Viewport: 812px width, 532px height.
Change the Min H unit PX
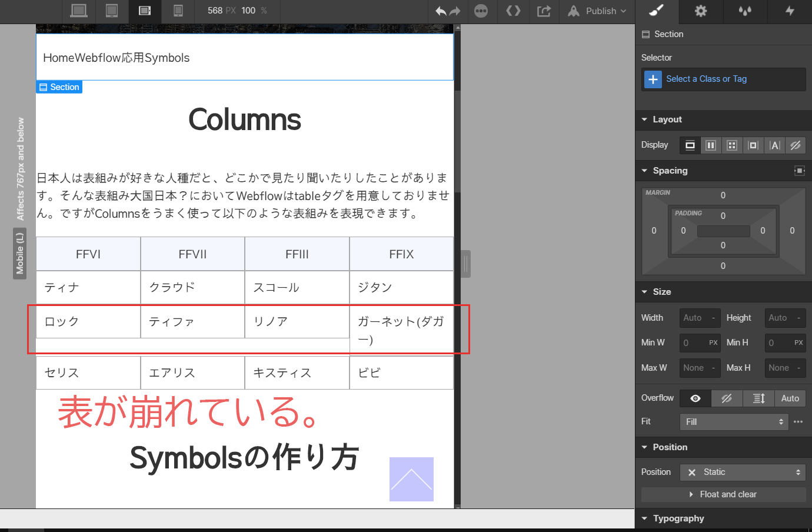pyautogui.click(x=798, y=343)
